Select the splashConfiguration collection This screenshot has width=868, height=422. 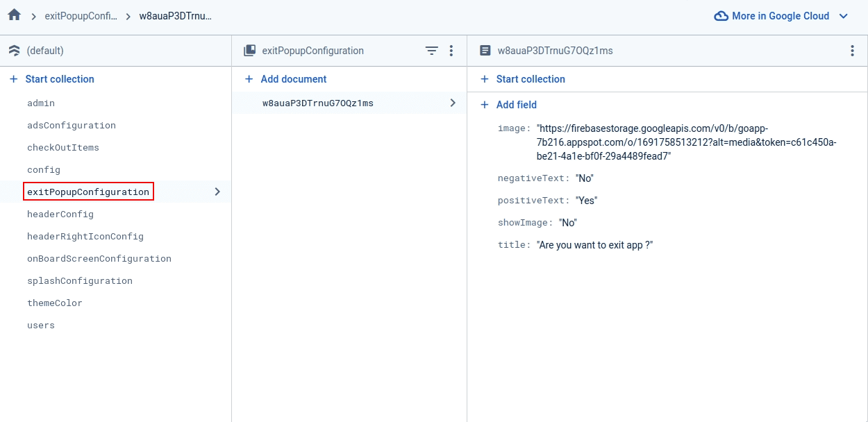click(80, 281)
